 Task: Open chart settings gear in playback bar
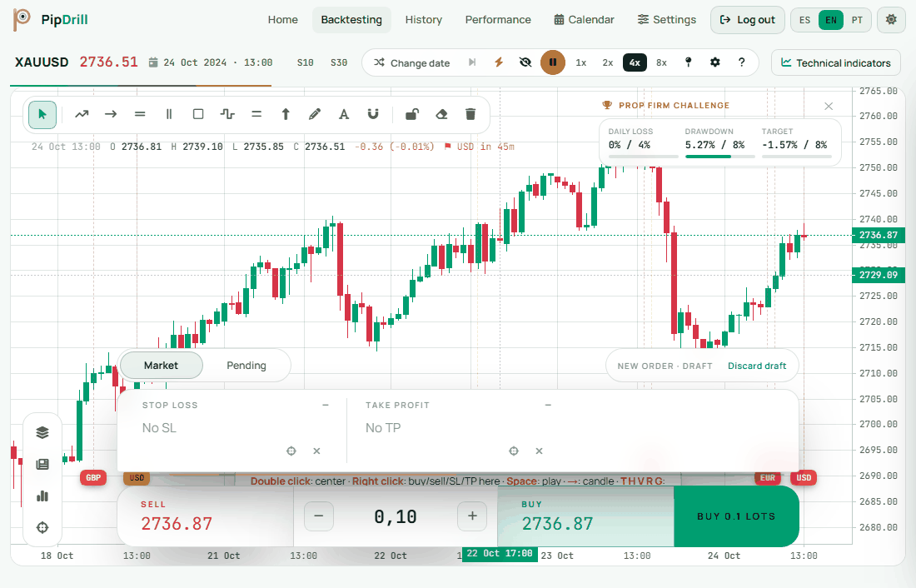(715, 62)
